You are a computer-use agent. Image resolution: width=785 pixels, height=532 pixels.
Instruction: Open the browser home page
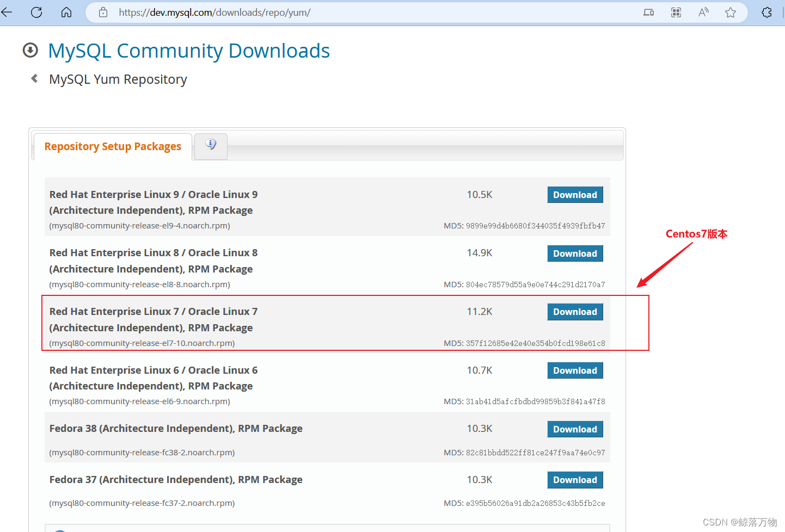pyautogui.click(x=66, y=12)
